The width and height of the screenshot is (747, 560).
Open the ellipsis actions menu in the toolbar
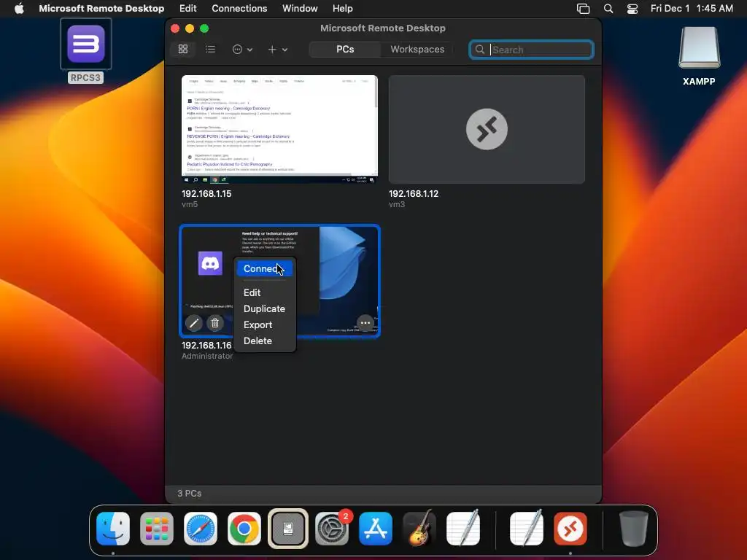point(242,49)
